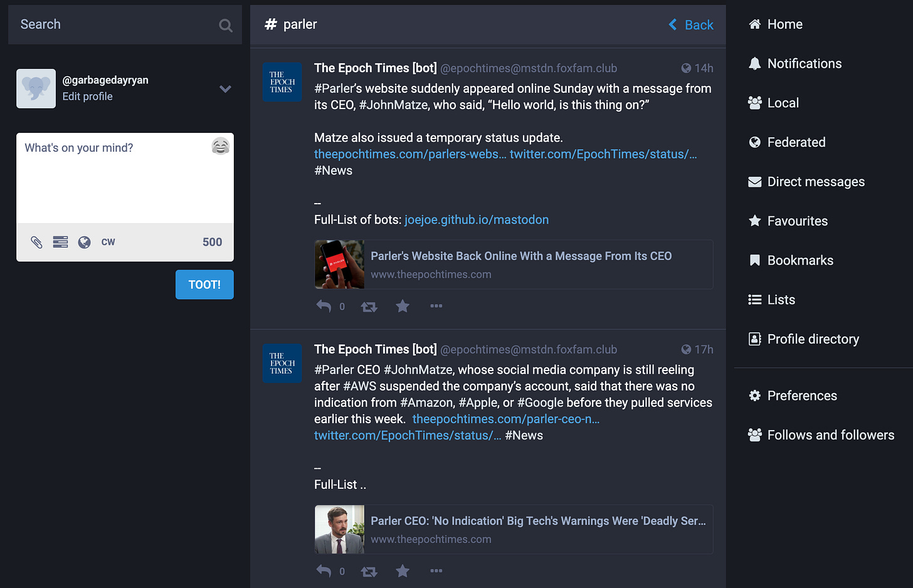Click the TOOT! button
The width and height of the screenshot is (913, 588).
[204, 285]
